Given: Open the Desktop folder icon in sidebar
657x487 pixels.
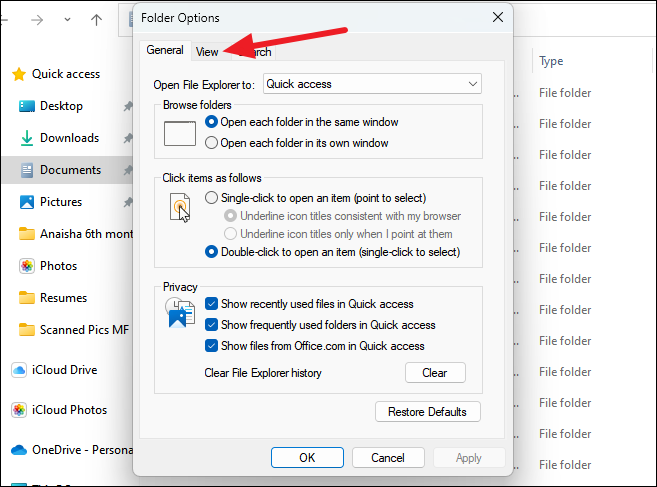Looking at the screenshot, I should [27, 106].
